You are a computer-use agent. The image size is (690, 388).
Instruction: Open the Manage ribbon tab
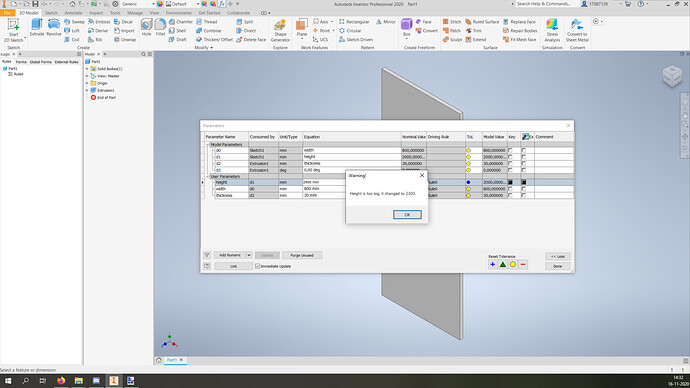pos(135,13)
